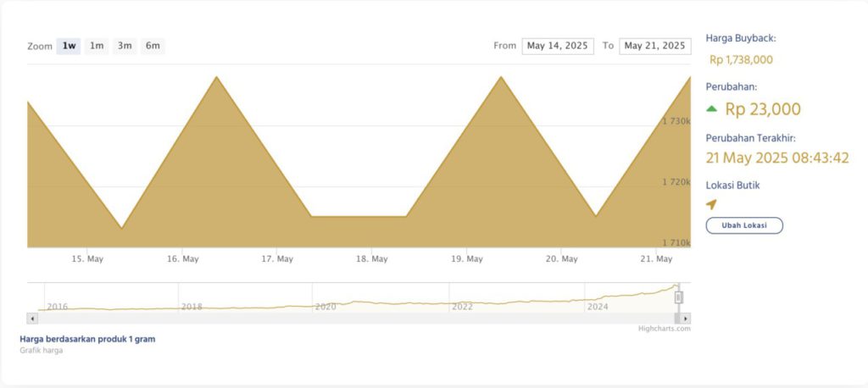This screenshot has height=388, width=868.
Task: Open the To date field May 21, 2025
Action: coord(654,46)
